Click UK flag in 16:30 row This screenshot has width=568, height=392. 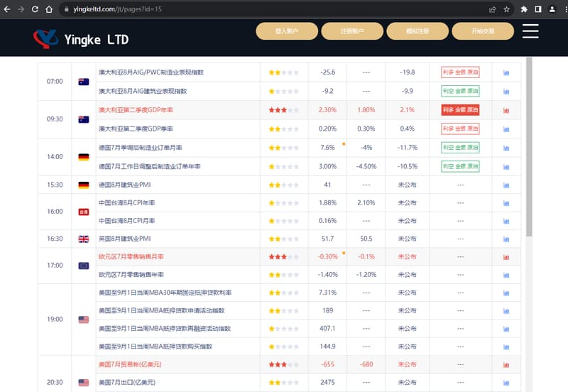tap(84, 239)
